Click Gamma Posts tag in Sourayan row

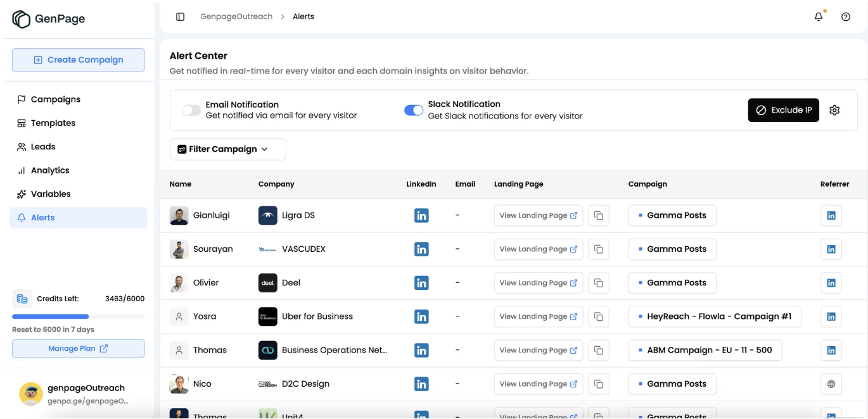(672, 249)
